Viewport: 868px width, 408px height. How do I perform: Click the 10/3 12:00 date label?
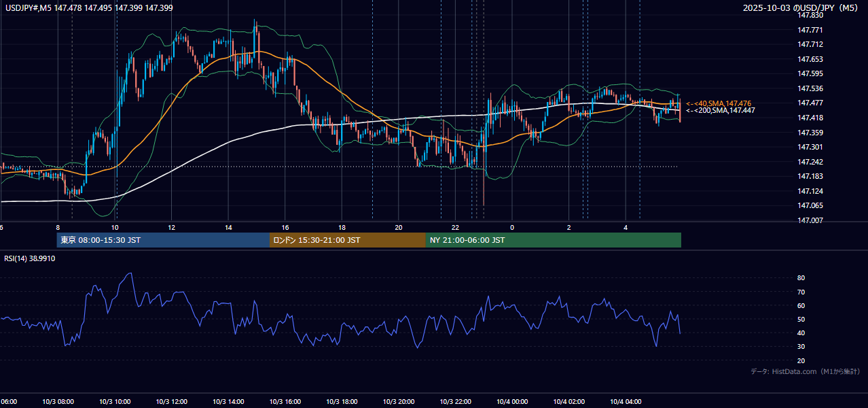click(x=171, y=402)
